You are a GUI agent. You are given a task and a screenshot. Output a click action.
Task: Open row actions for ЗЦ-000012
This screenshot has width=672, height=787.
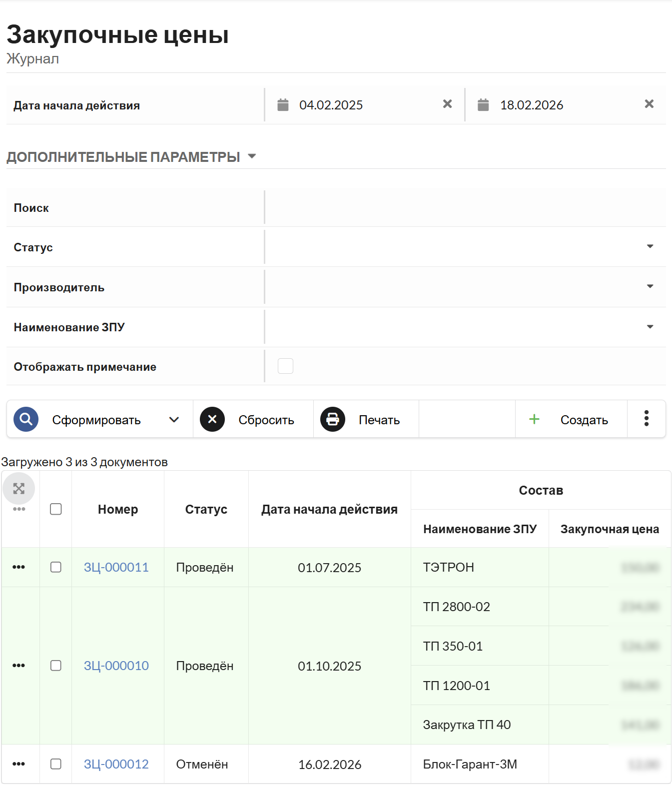pos(19,764)
